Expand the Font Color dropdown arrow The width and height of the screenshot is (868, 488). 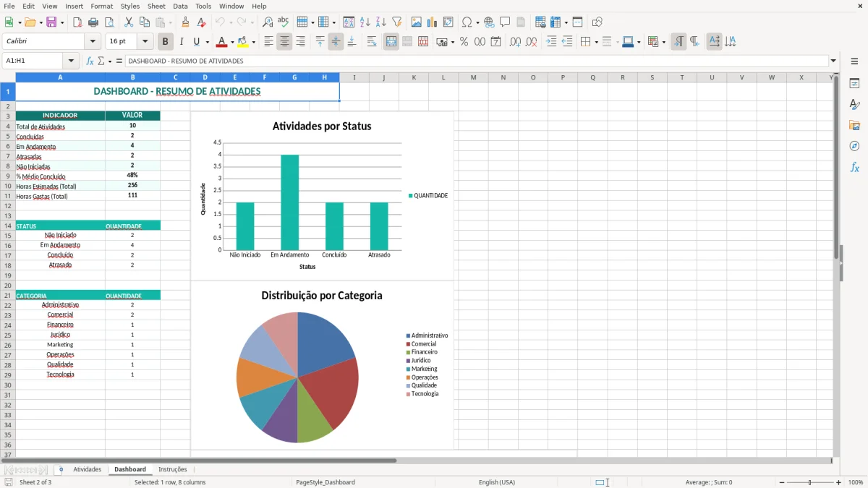coord(232,42)
